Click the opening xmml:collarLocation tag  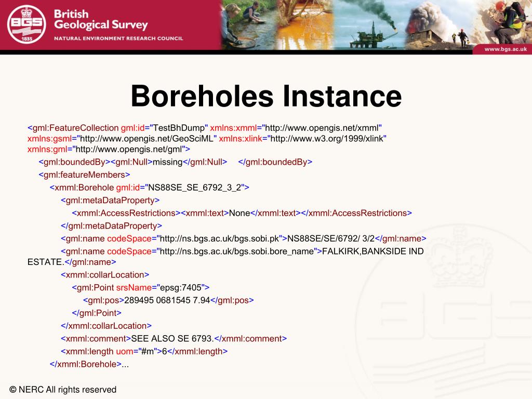(105, 275)
